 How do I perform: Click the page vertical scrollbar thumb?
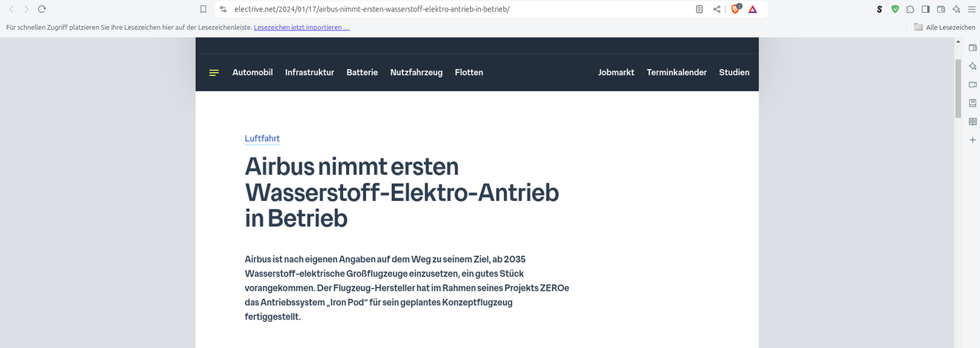coord(958,87)
